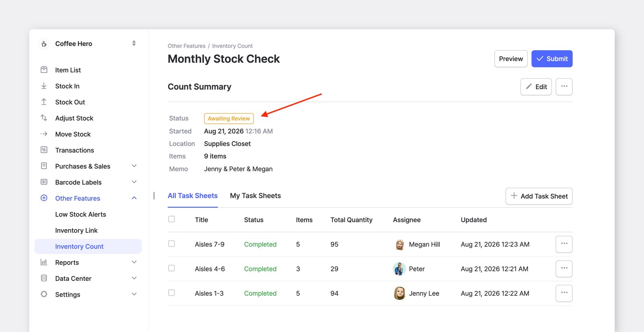Expand the Purchases & Sales section

point(134,166)
